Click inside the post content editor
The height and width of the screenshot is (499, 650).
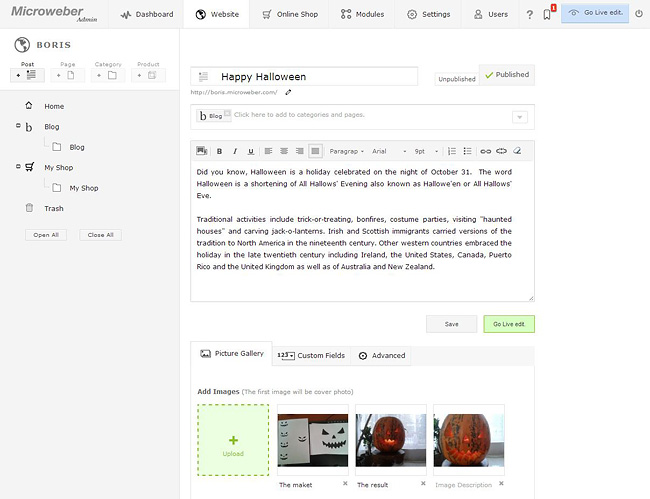pos(362,231)
